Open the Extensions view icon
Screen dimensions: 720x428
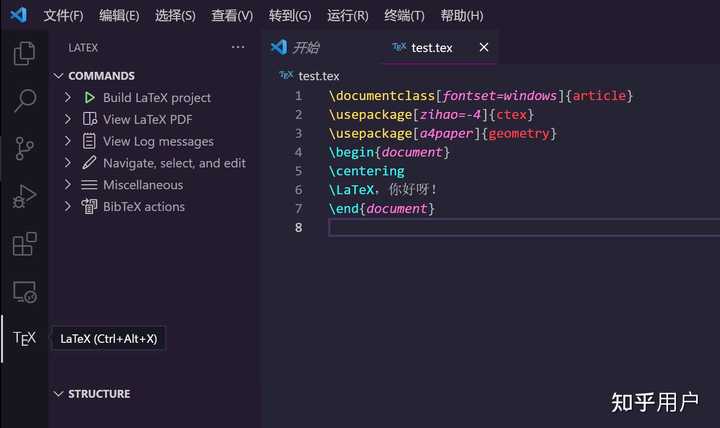25,244
